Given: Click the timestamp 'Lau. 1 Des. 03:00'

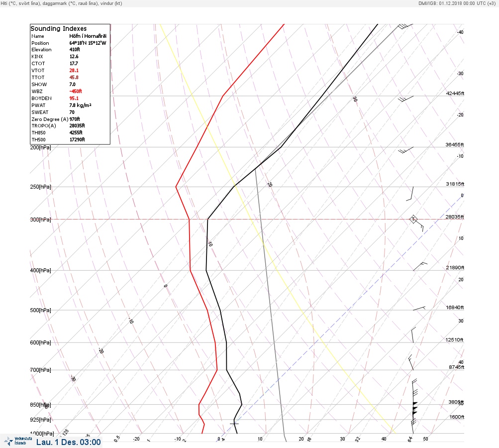Looking at the screenshot, I should tap(69, 442).
